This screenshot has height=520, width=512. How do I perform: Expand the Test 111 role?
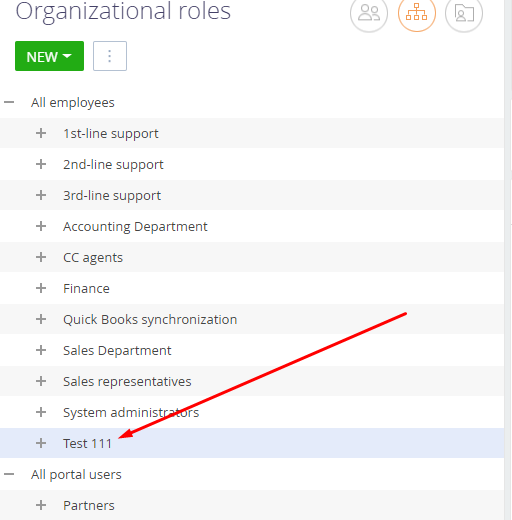click(x=41, y=443)
